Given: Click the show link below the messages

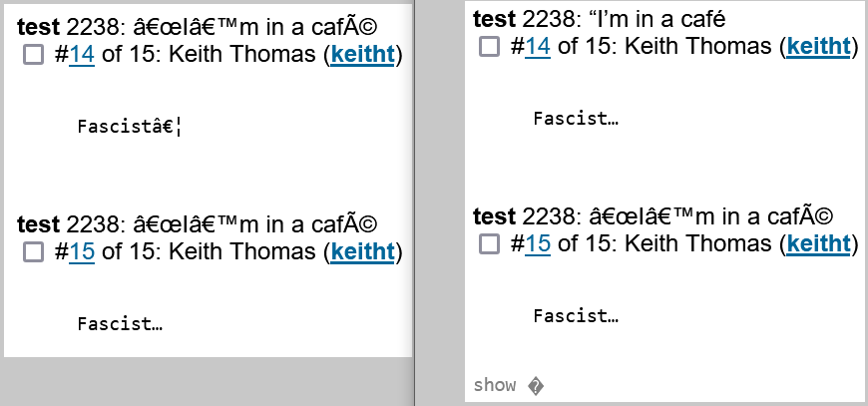Looking at the screenshot, I should coord(494,386).
